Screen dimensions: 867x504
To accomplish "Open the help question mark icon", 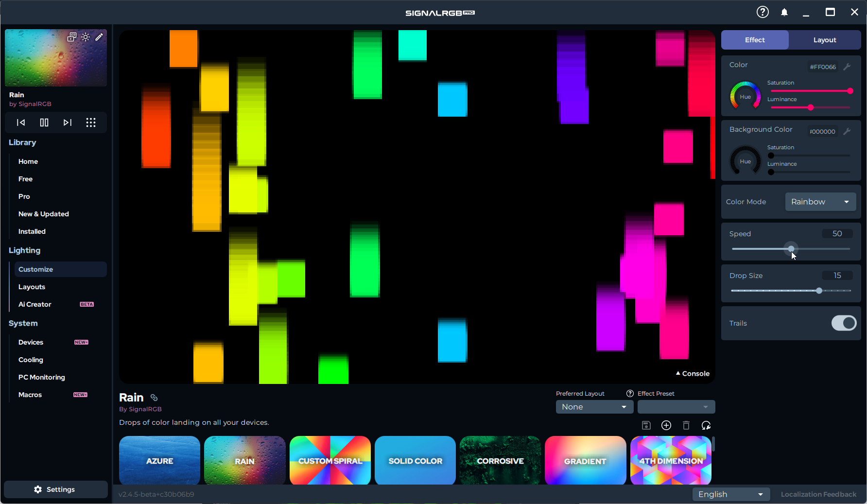I will coord(763,12).
